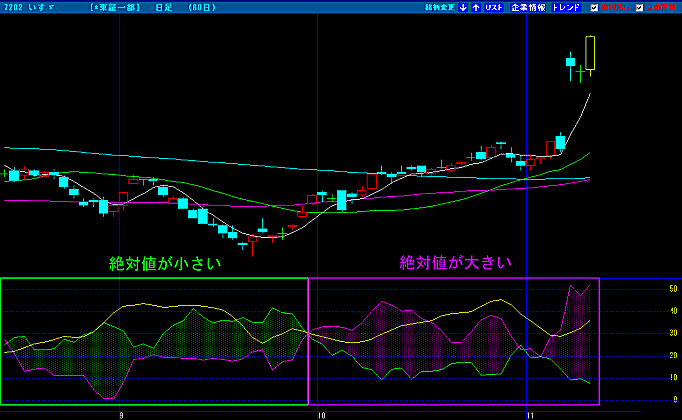Click month 10 marker on the time axis
682x420 pixels.
(321, 416)
